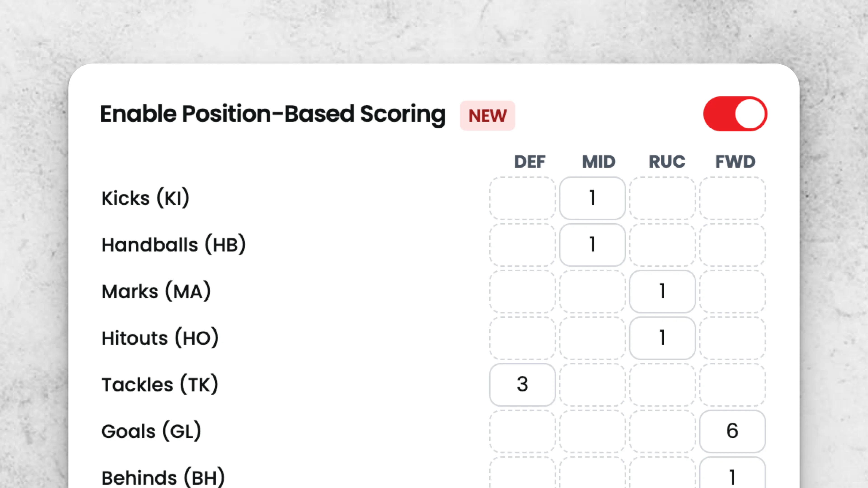Select the Handballs MID value field
The image size is (868, 488).
pos(592,244)
